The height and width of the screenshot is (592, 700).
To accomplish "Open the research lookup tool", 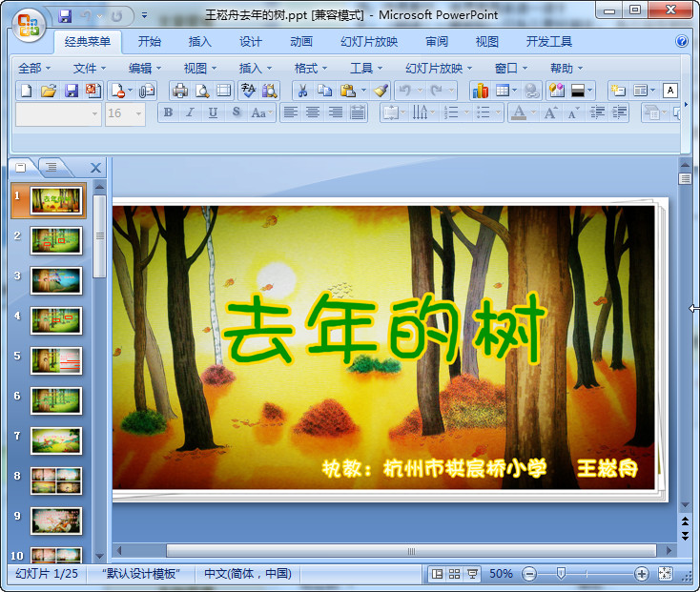I will (x=270, y=91).
